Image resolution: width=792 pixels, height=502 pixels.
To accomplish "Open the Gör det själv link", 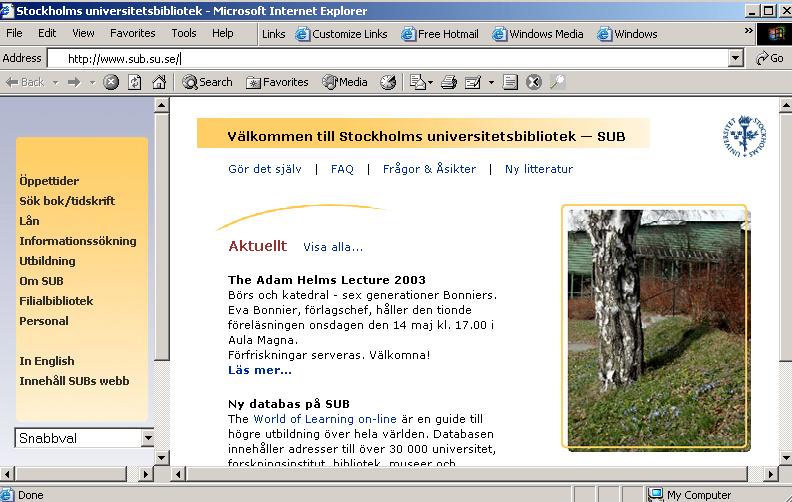I will point(265,169).
